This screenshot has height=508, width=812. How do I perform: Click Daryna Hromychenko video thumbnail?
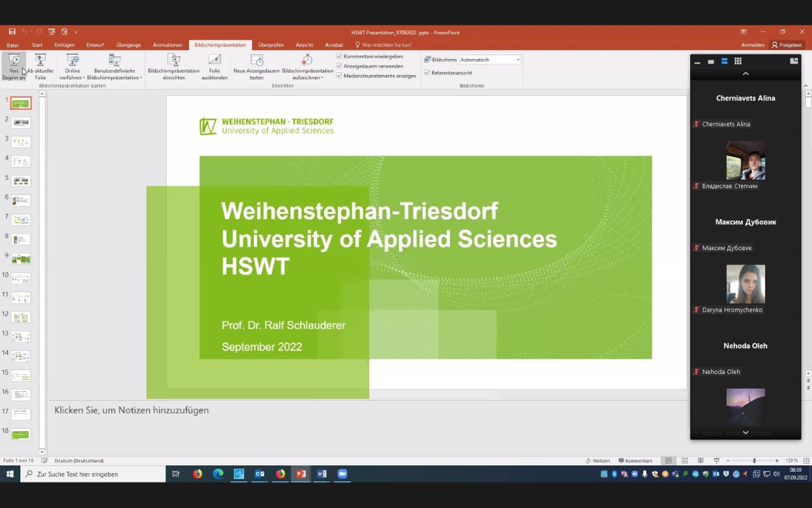tap(745, 284)
